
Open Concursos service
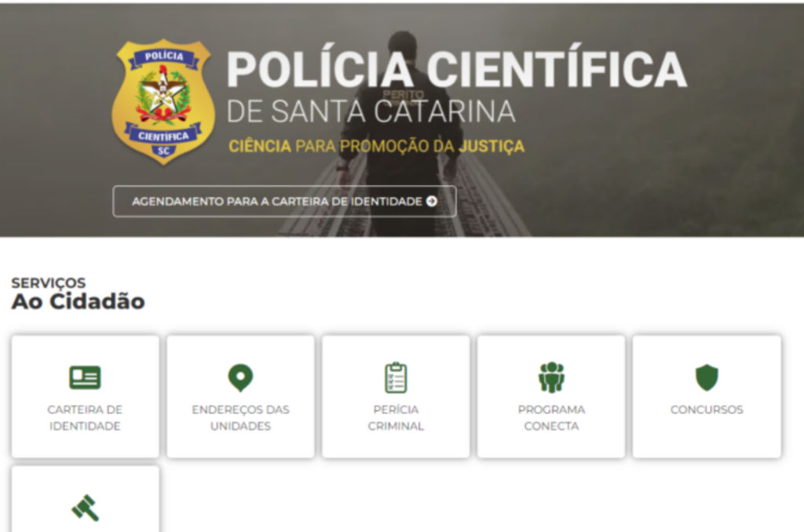[x=707, y=397]
